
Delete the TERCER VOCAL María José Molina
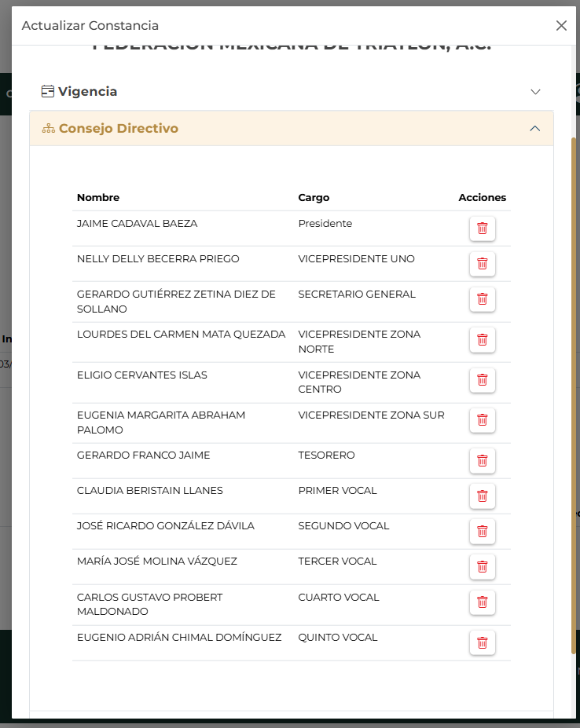(x=483, y=566)
